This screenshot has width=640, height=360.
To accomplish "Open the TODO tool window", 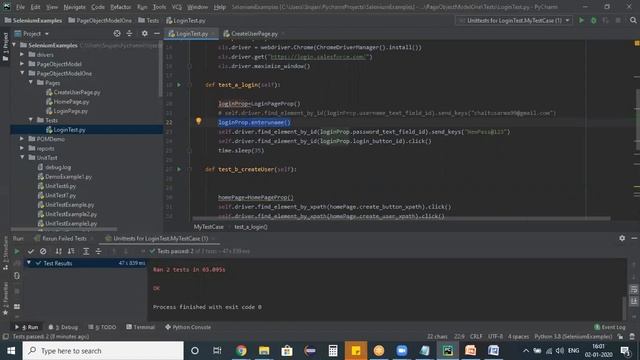I will click(102, 327).
